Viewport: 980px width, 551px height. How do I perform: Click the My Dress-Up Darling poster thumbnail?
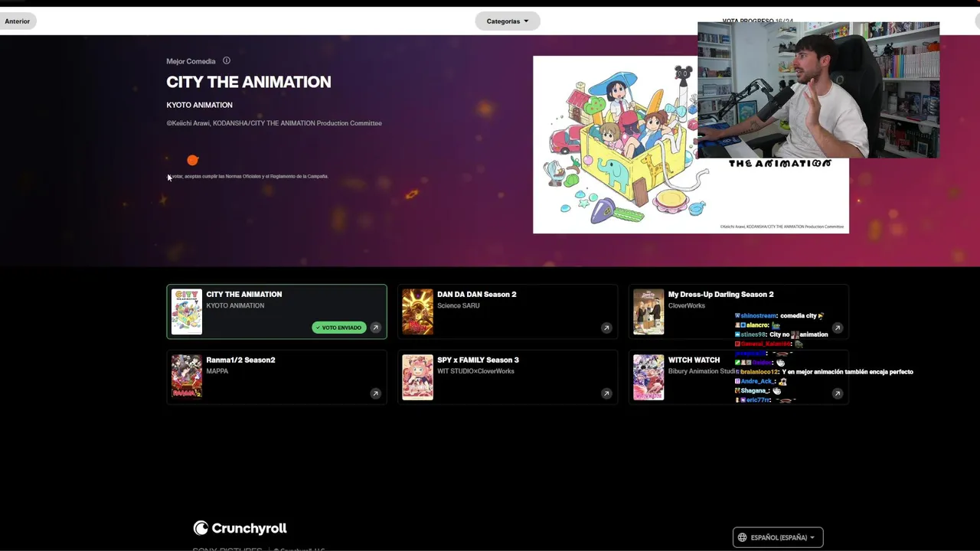click(648, 311)
